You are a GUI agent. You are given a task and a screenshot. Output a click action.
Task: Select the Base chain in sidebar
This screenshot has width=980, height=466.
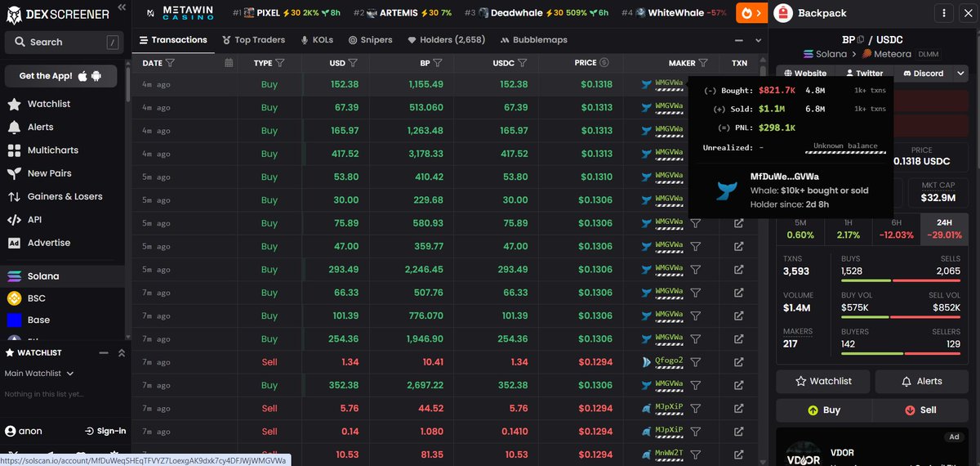click(x=38, y=320)
